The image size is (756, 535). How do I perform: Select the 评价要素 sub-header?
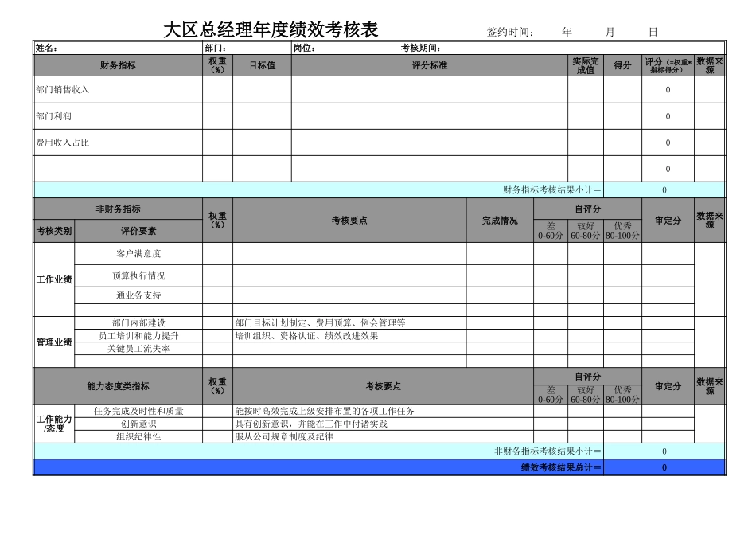(138, 231)
